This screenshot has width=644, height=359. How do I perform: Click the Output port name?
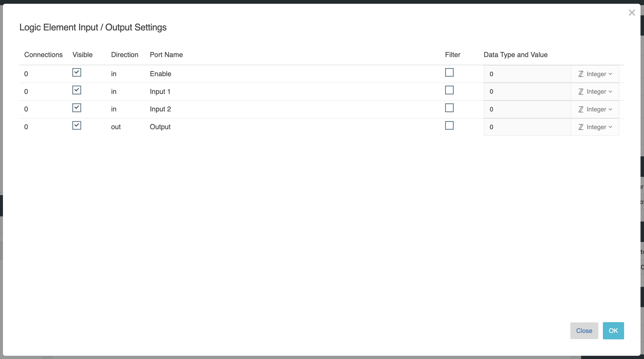(x=160, y=127)
